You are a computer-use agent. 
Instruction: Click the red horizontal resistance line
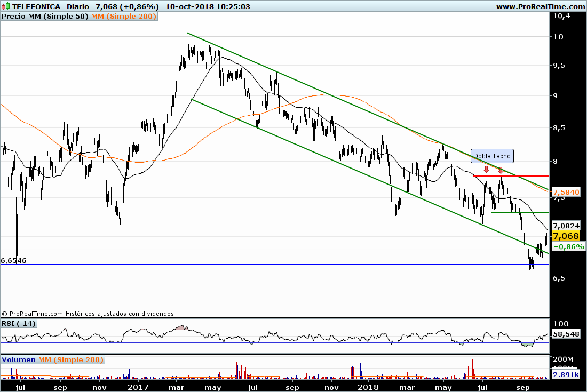pyautogui.click(x=511, y=176)
